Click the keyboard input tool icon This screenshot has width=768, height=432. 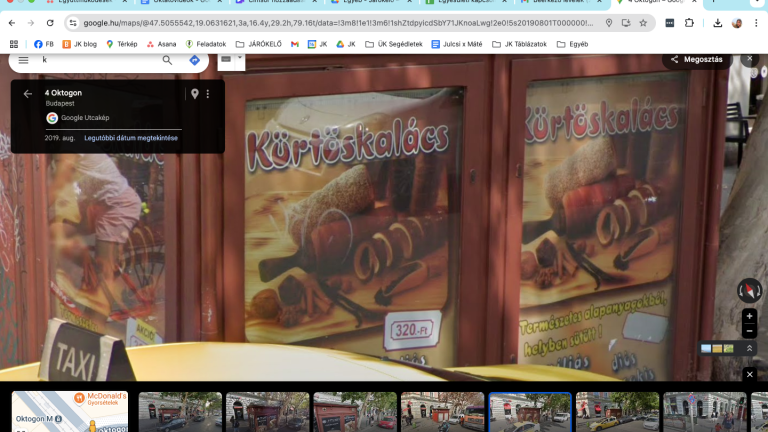click(x=226, y=59)
